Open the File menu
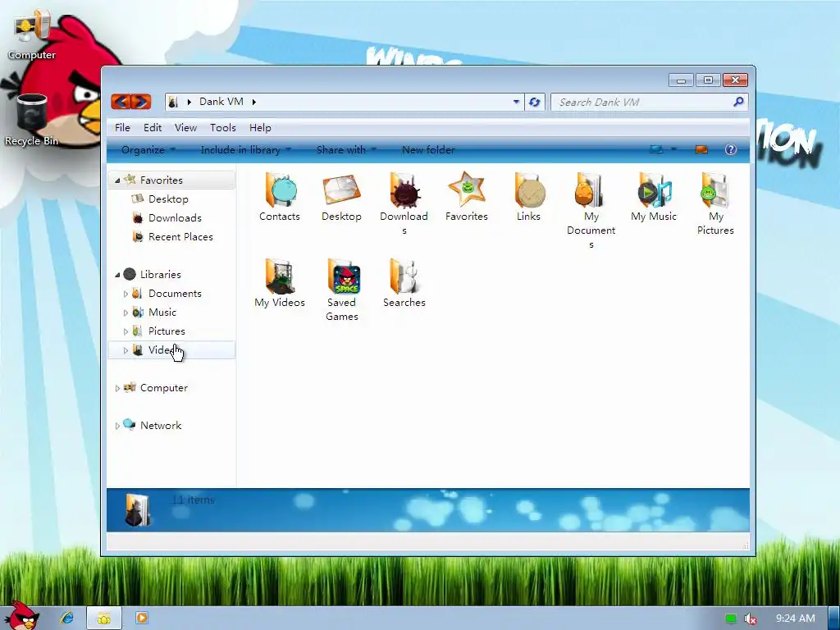840x630 pixels. [122, 127]
